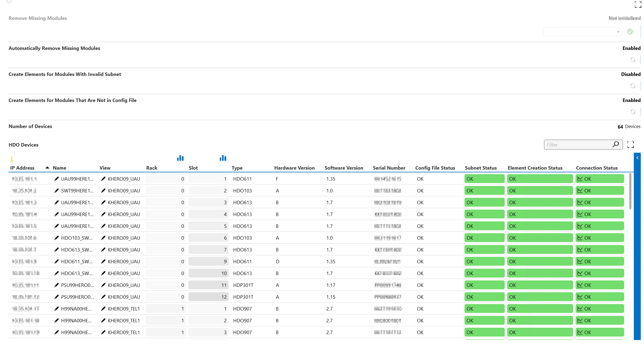Viewport: 644px width, 347px height.
Task: Edit the KHERO09_UAU view via its pencil icon
Action: click(103, 179)
